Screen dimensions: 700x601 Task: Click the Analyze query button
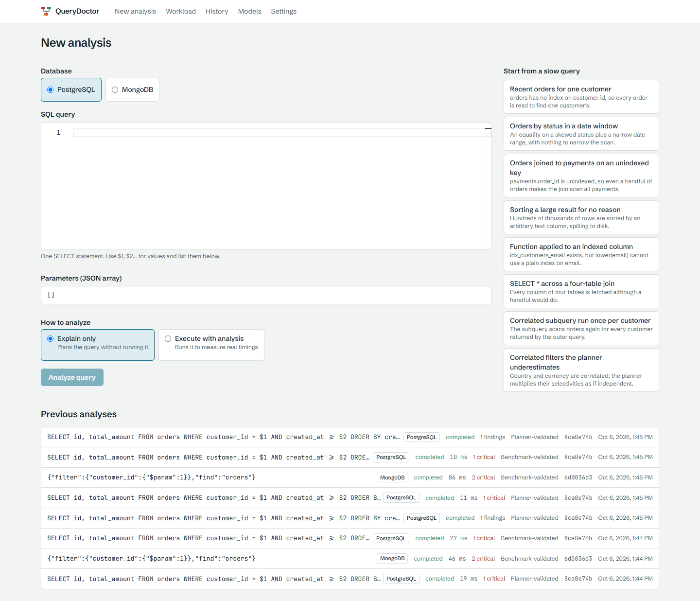[72, 377]
